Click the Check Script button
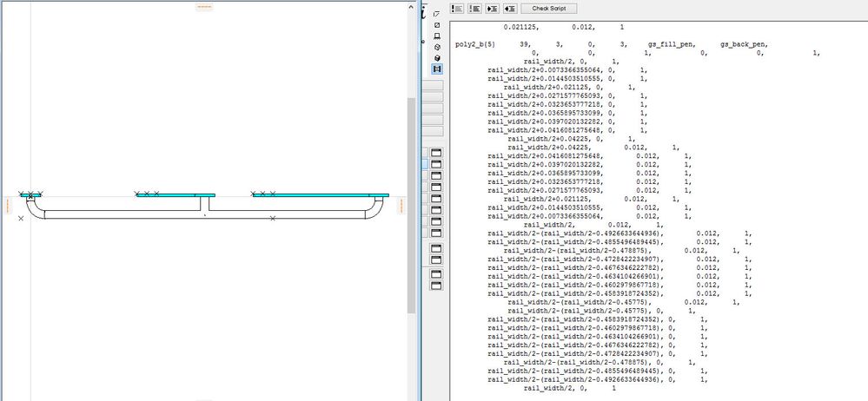This screenshot has height=401, width=868. [x=550, y=9]
